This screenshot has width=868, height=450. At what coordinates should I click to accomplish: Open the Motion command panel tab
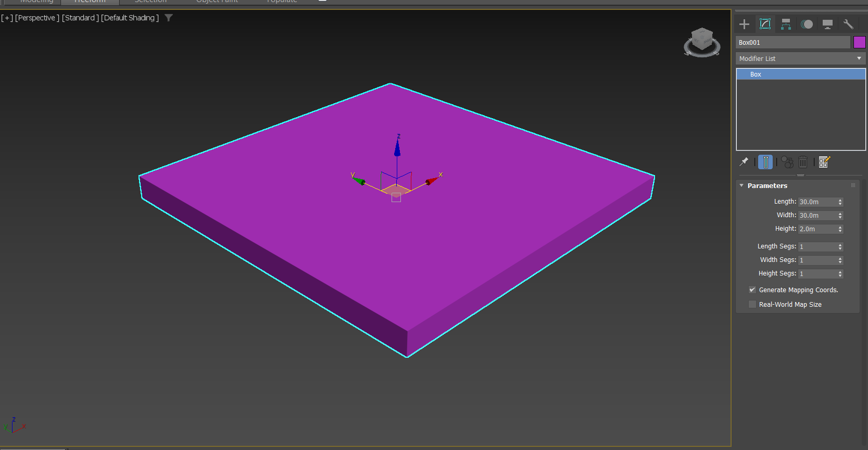[807, 24]
